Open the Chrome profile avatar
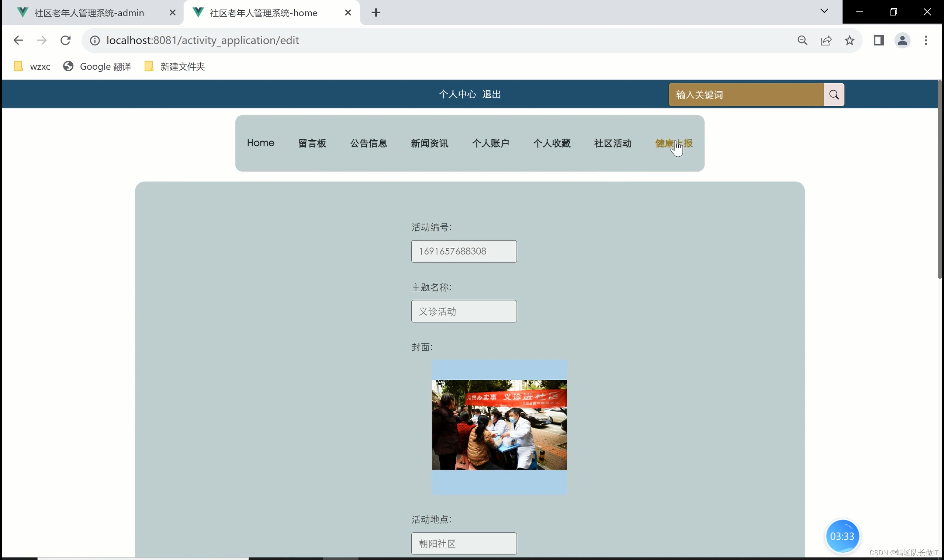This screenshot has height=560, width=944. (902, 41)
